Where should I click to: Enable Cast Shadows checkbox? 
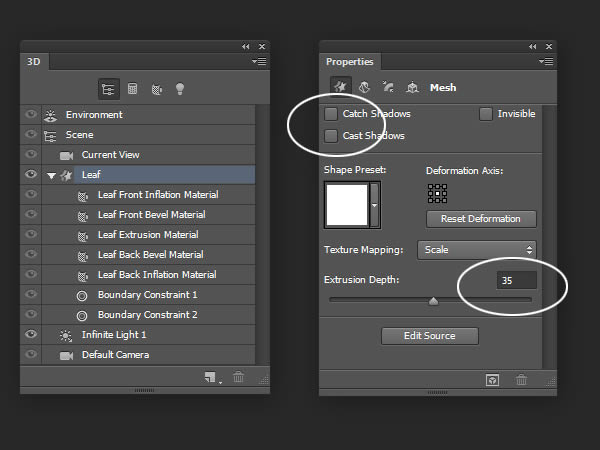tap(331, 136)
